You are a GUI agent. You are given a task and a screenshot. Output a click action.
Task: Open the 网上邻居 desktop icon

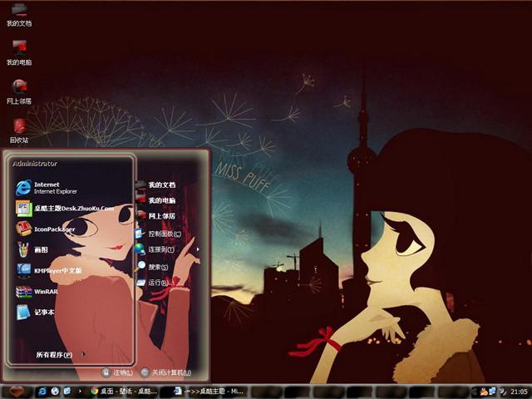point(19,91)
